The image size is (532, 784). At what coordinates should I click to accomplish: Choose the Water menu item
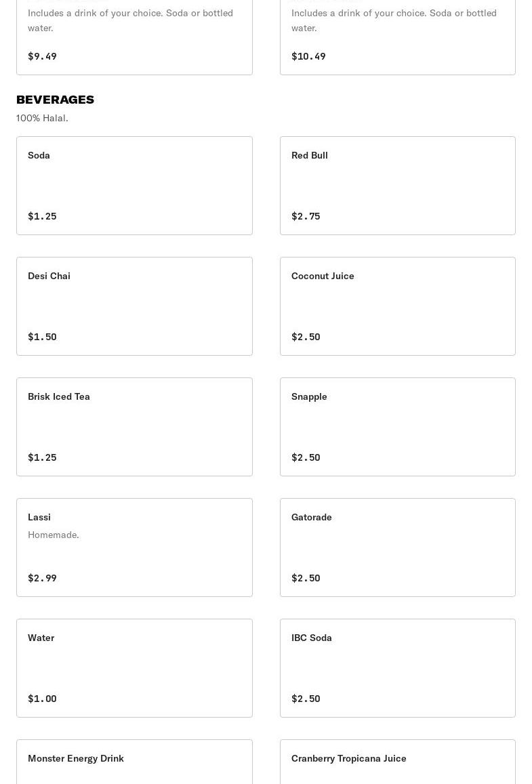pos(134,667)
